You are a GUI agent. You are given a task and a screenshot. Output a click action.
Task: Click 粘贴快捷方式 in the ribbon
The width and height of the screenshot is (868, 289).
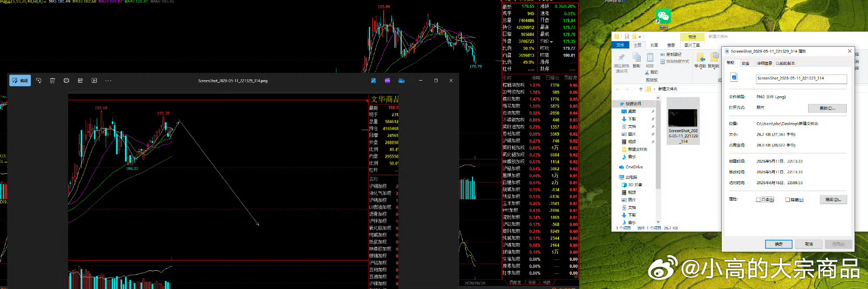(x=674, y=62)
